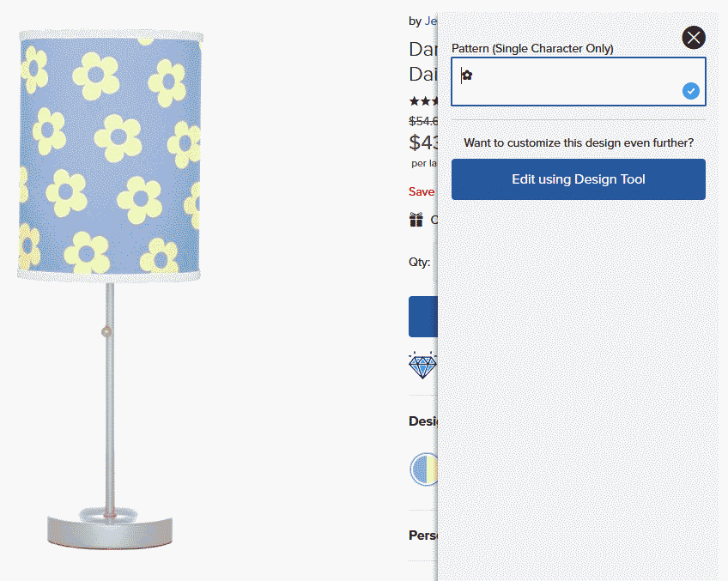The height and width of the screenshot is (581, 728).
Task: Click the blue checkmark icon in Pattern field
Action: (691, 91)
